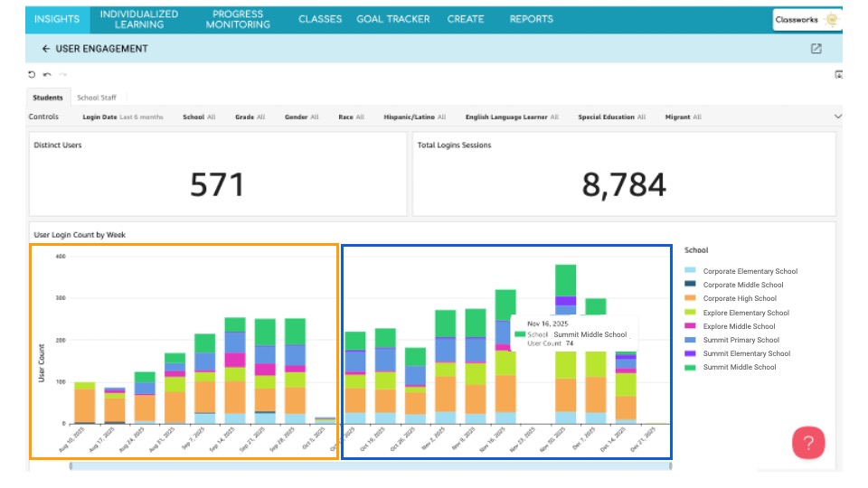Click the undo arrow icon
This screenshot has width=868, height=488.
coord(47,74)
